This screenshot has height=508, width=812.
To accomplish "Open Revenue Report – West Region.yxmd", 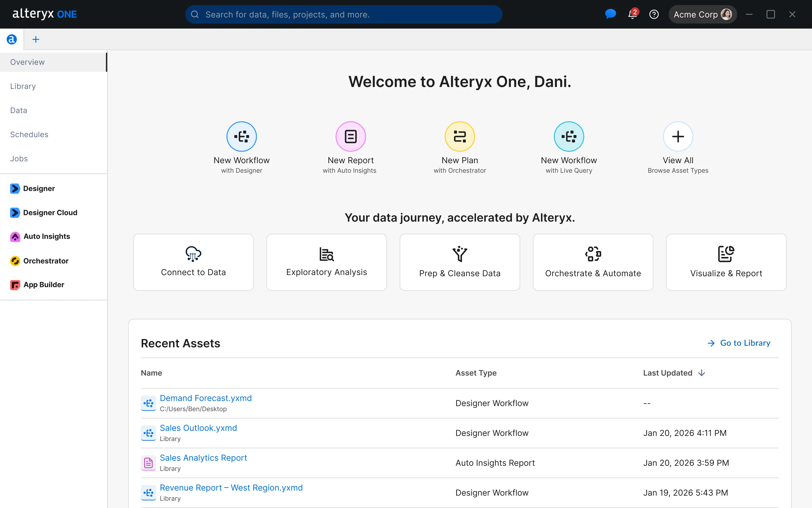I will click(x=231, y=488).
